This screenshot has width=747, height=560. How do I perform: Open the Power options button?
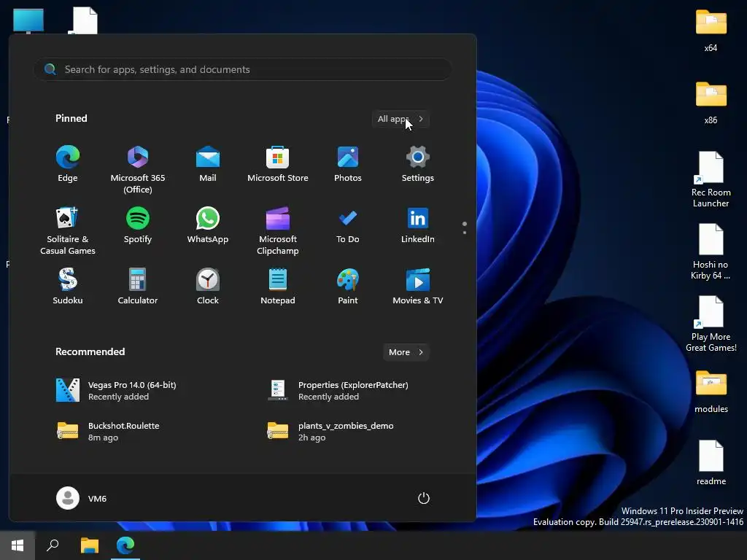tap(424, 498)
